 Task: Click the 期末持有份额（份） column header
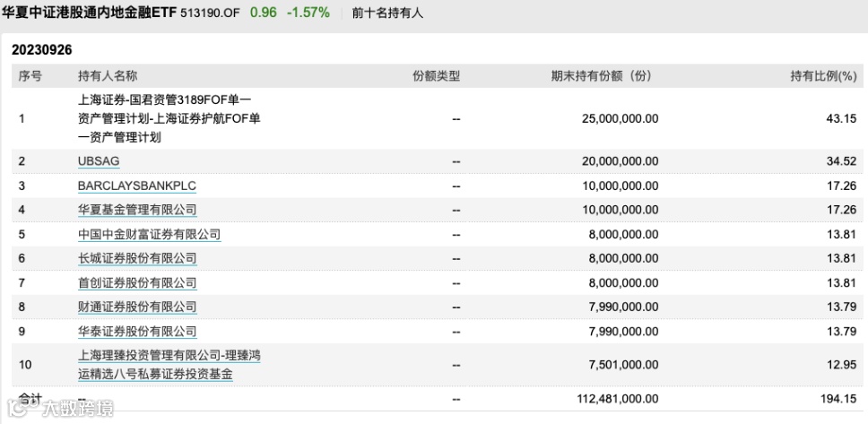click(x=601, y=76)
